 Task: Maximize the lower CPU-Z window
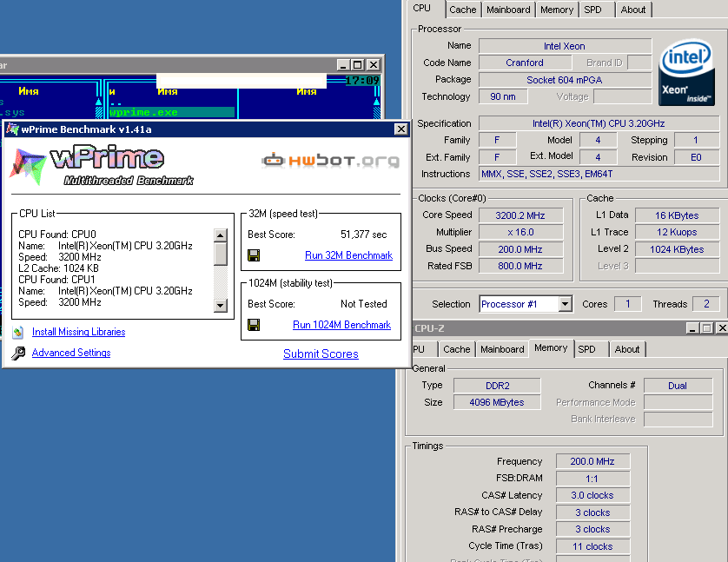click(706, 328)
